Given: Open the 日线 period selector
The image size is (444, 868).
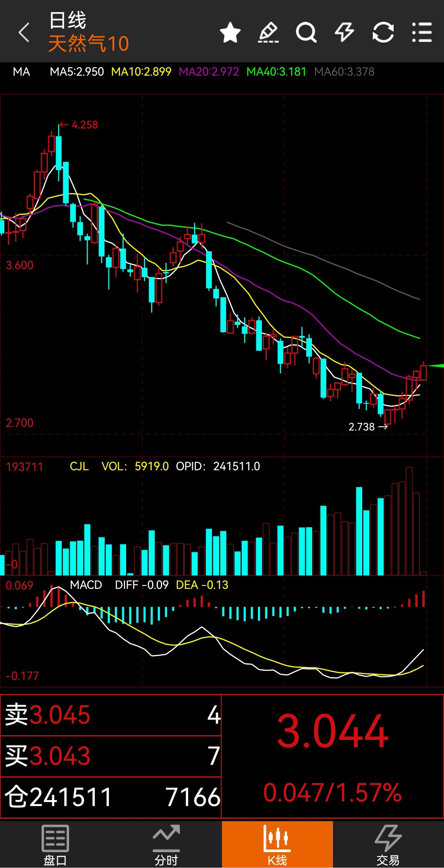Looking at the screenshot, I should [x=67, y=20].
